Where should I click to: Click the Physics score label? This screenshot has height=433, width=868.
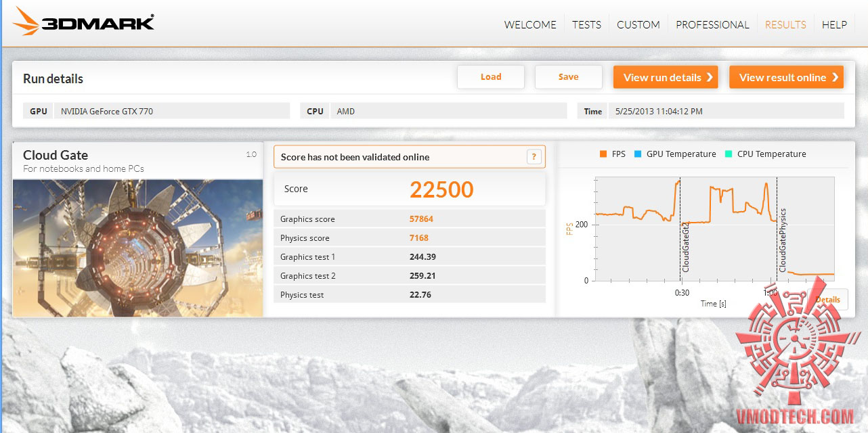tap(305, 238)
